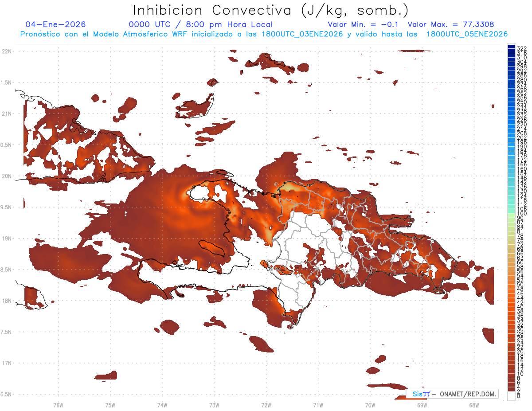The width and height of the screenshot is (532, 411).
Task: Click the '74W' longitude label
Action: [162, 405]
